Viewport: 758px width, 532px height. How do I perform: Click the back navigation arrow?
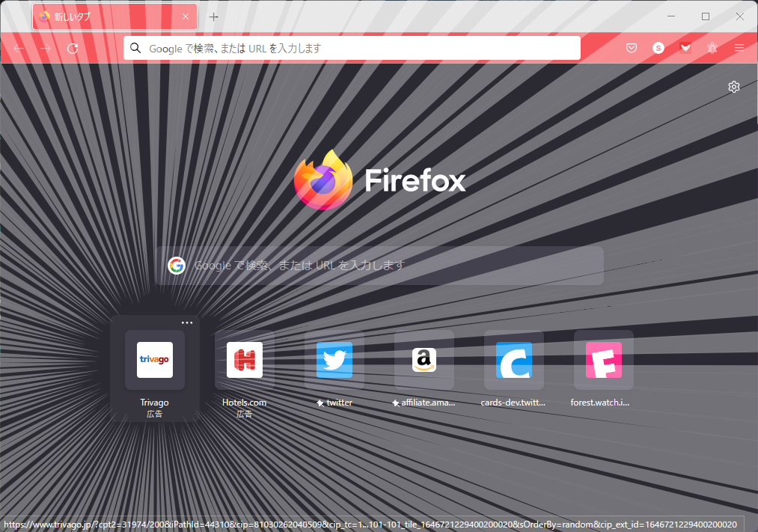click(x=19, y=48)
